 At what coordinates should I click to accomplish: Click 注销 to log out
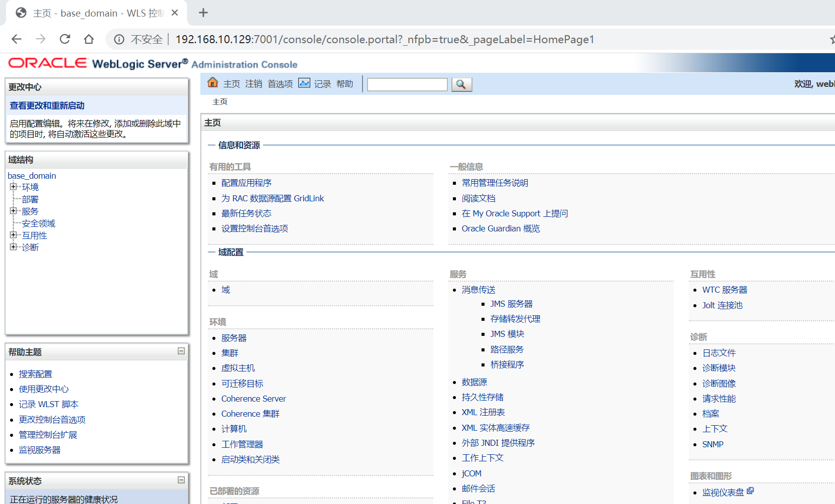254,84
